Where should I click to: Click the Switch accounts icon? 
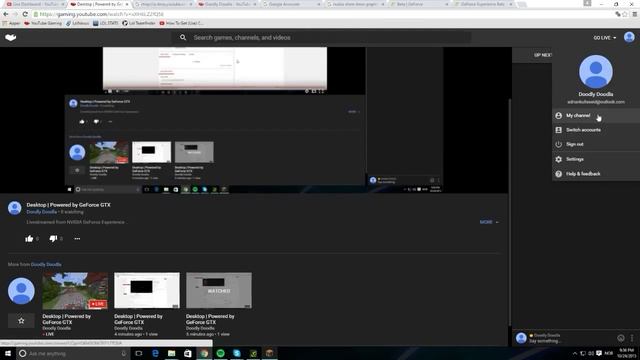(558, 130)
